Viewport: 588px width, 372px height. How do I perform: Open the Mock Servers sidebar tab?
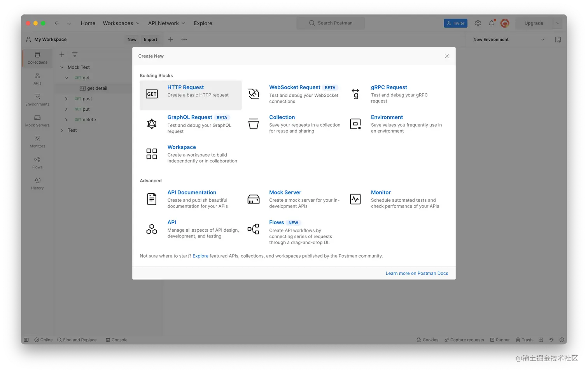pyautogui.click(x=37, y=121)
